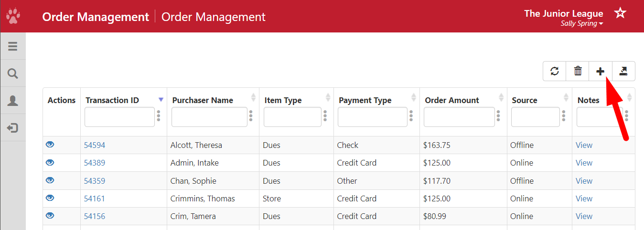Screen dimensions: 644x230
Task: Click the favorite star icon in header
Action: (x=620, y=13)
